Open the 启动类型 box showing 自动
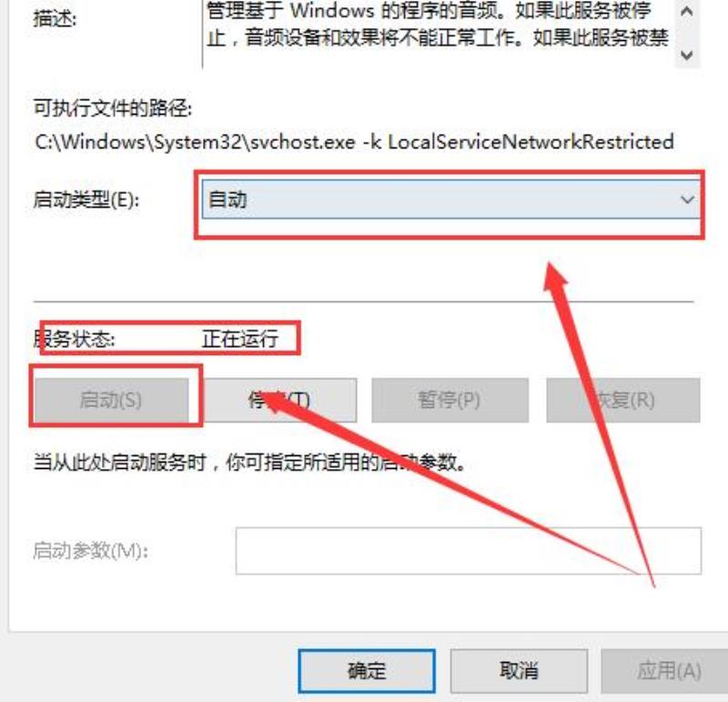 (x=450, y=199)
